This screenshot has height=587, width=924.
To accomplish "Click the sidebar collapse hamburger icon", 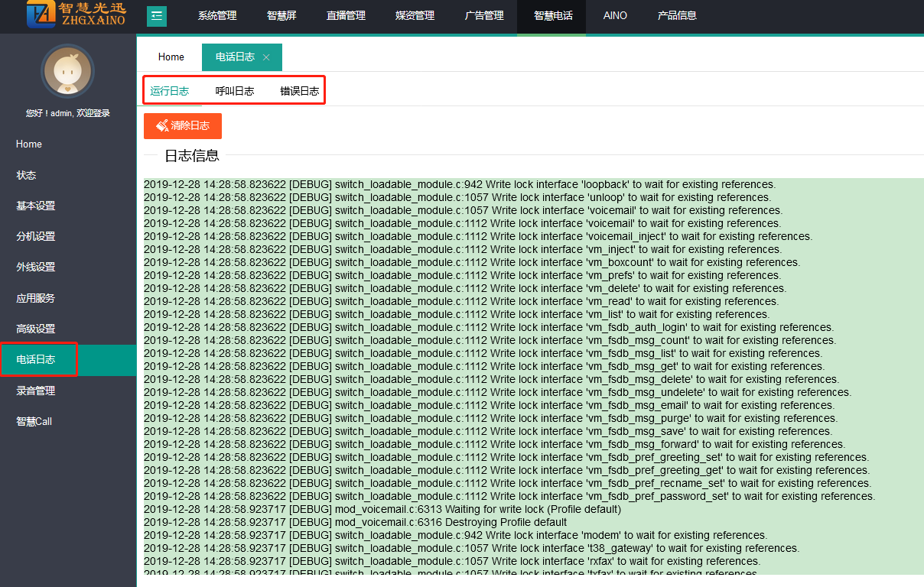I will pyautogui.click(x=156, y=16).
